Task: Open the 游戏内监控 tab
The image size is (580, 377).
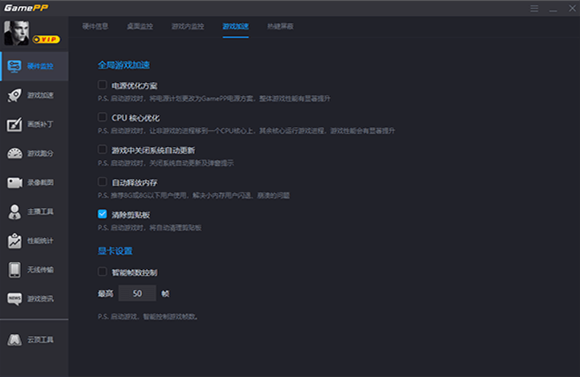Action: pyautogui.click(x=188, y=26)
